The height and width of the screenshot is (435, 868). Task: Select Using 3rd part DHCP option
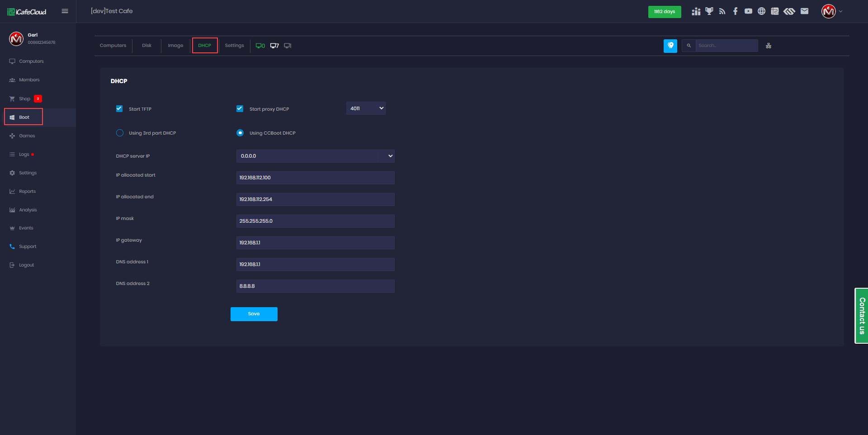120,133
